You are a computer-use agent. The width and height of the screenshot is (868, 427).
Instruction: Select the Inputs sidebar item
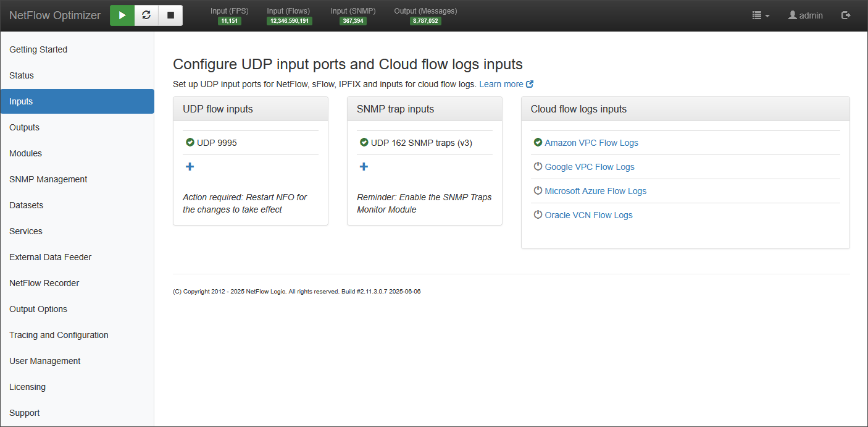tap(77, 101)
